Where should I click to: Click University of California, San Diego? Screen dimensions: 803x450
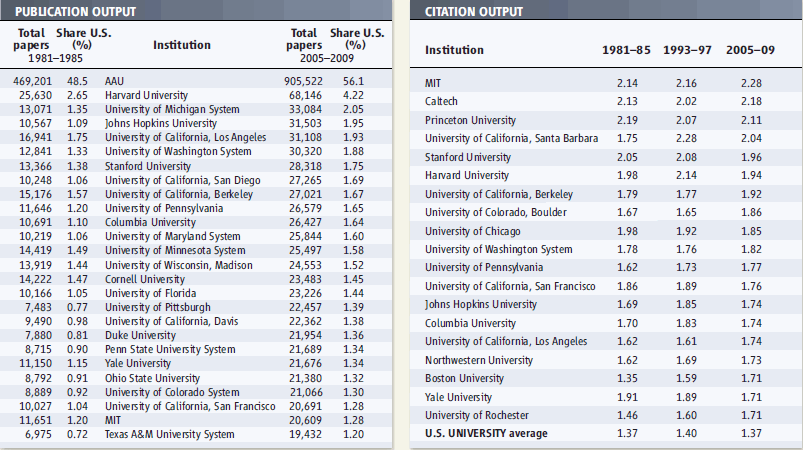click(183, 180)
